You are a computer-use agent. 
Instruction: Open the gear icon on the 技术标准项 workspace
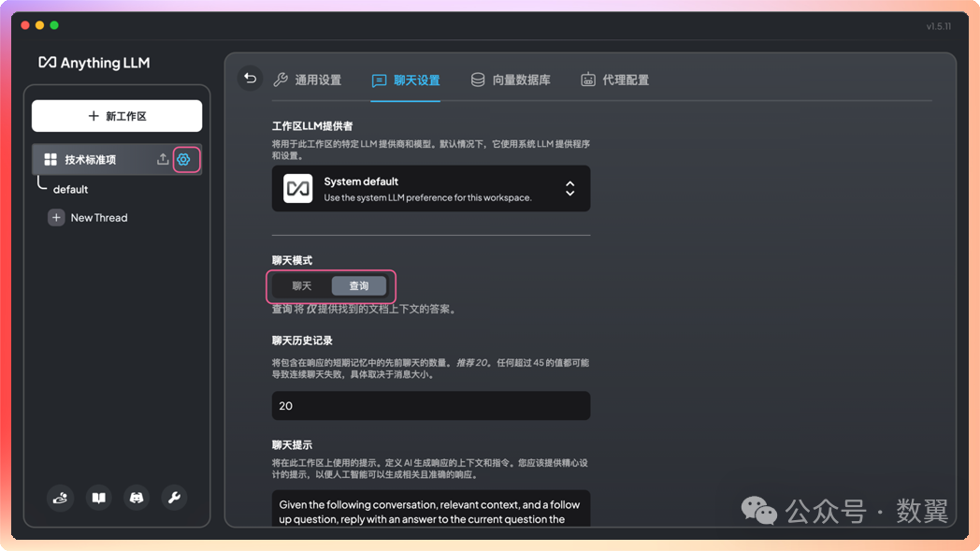tap(184, 159)
